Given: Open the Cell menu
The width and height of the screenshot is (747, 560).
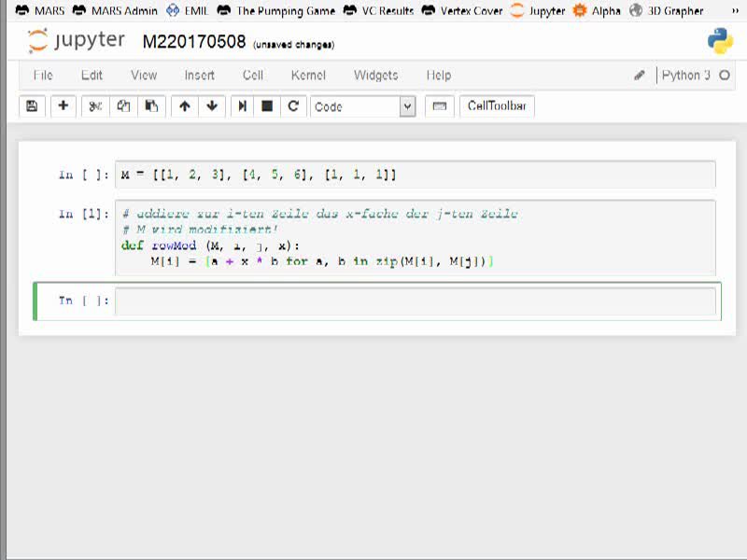Looking at the screenshot, I should click(x=252, y=76).
